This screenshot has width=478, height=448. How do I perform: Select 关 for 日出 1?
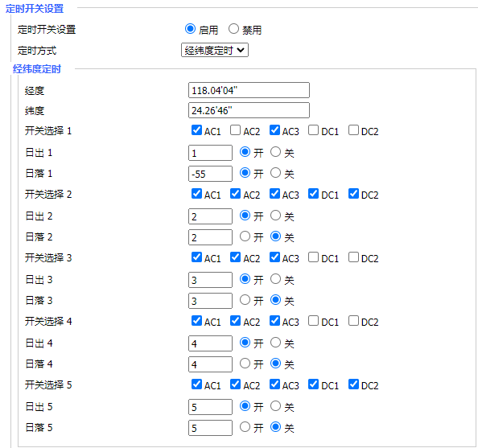(x=275, y=152)
